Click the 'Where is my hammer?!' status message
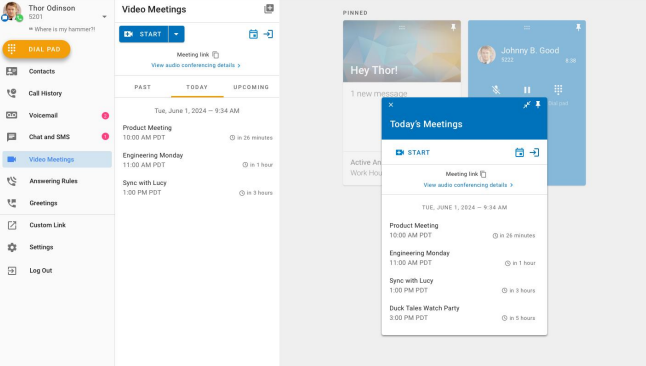Image resolution: width=646 pixels, height=366 pixels. tap(62, 29)
